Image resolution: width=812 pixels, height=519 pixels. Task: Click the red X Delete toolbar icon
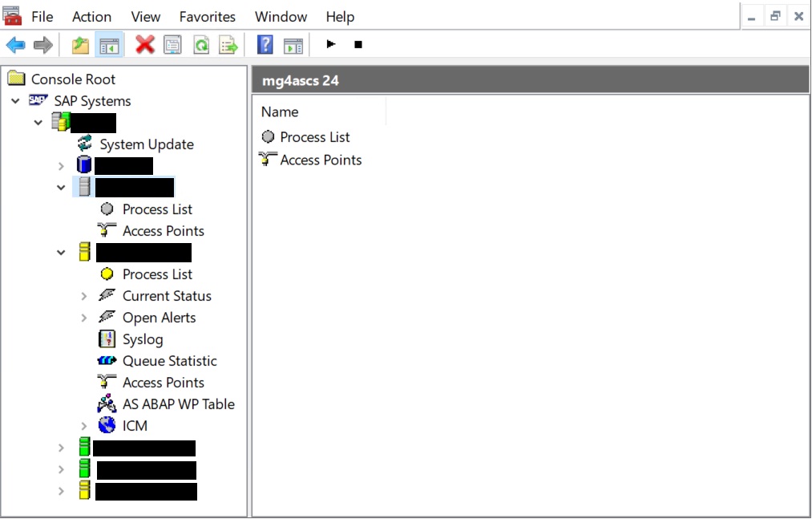click(x=145, y=45)
